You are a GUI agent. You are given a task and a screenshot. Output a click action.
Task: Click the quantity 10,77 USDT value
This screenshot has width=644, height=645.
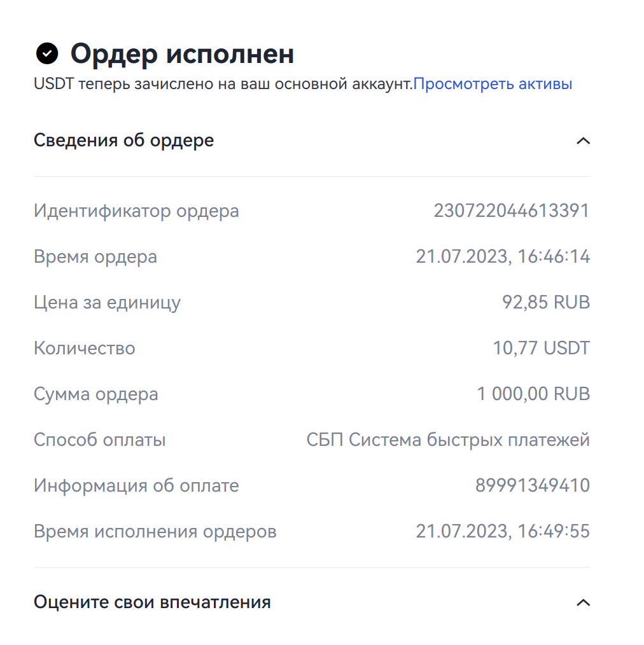click(x=541, y=349)
